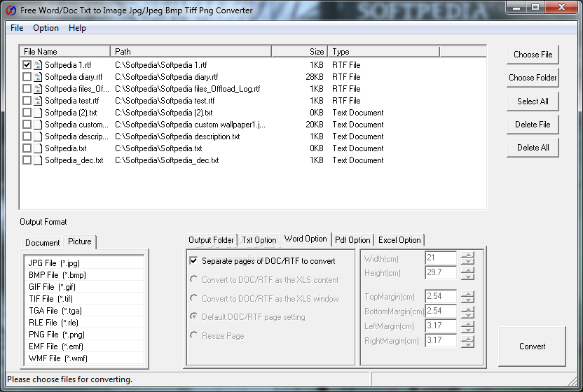Check the Softpedia.txt checkbox

(27, 148)
